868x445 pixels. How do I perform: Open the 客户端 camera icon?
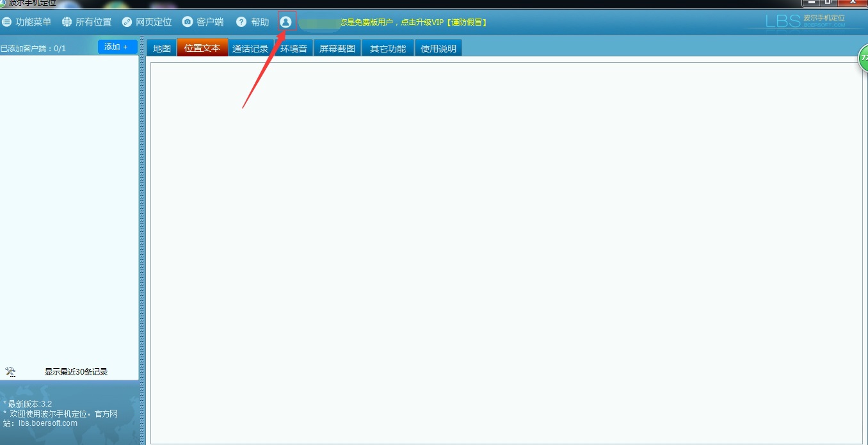pyautogui.click(x=187, y=22)
